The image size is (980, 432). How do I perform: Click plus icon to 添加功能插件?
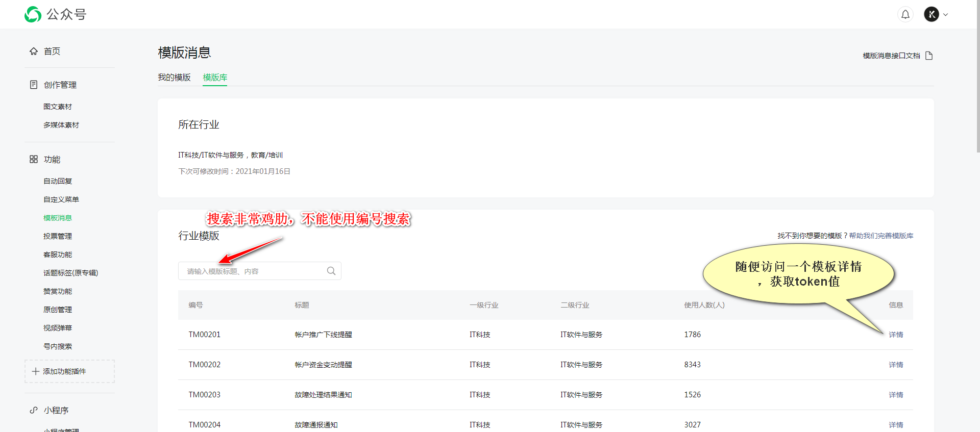click(36, 371)
